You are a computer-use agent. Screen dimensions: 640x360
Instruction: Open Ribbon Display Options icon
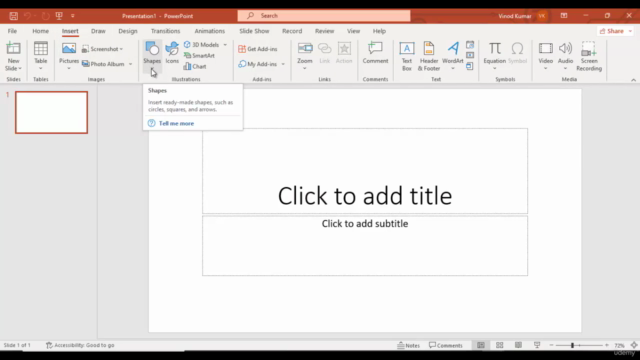564,16
